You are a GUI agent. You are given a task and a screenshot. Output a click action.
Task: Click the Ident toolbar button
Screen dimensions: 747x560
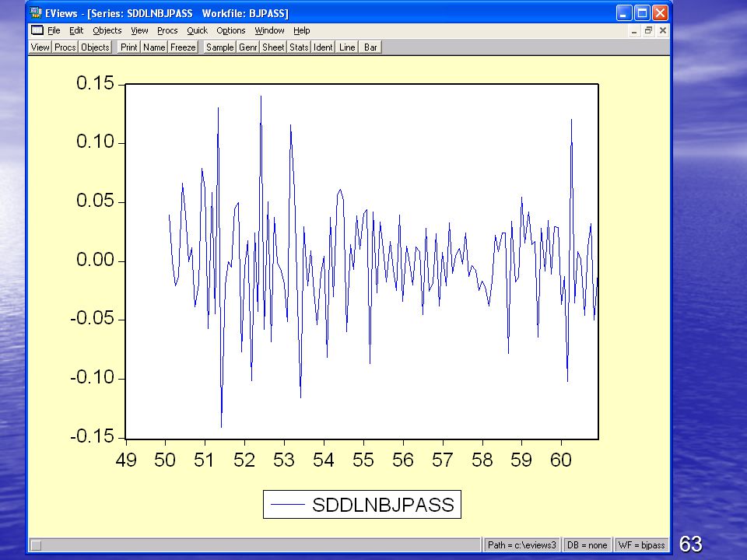pos(323,47)
